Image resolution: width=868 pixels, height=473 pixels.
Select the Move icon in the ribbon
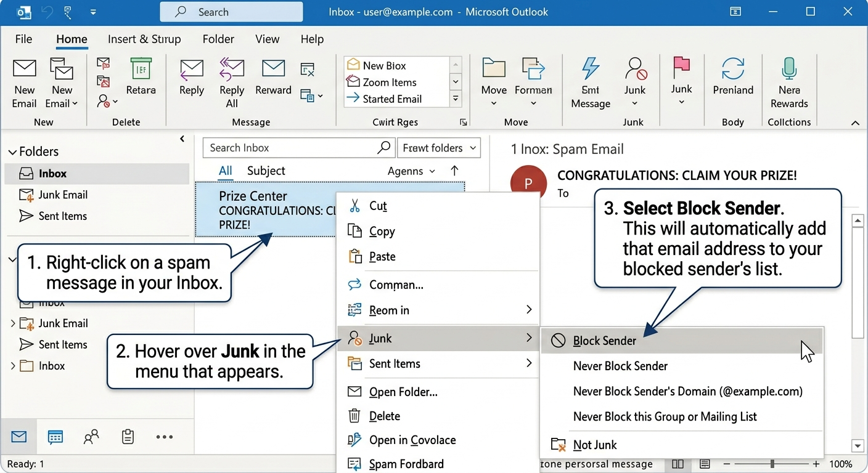[x=493, y=80]
